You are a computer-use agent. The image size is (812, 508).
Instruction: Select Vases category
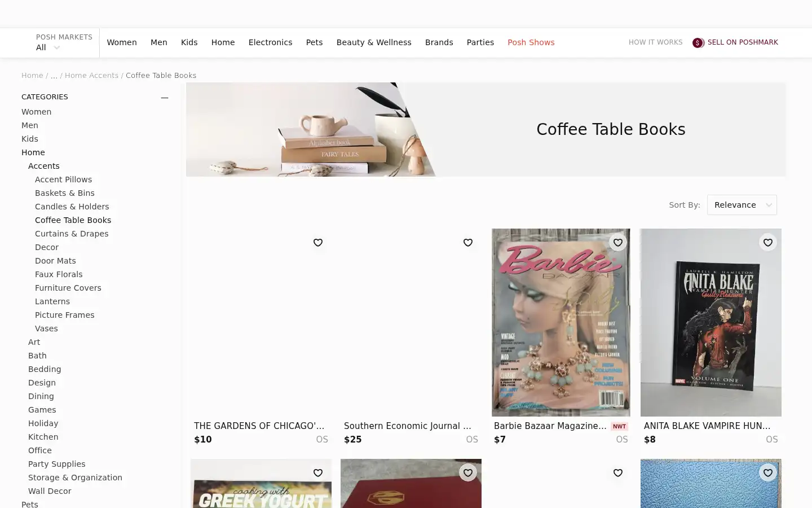tap(46, 329)
